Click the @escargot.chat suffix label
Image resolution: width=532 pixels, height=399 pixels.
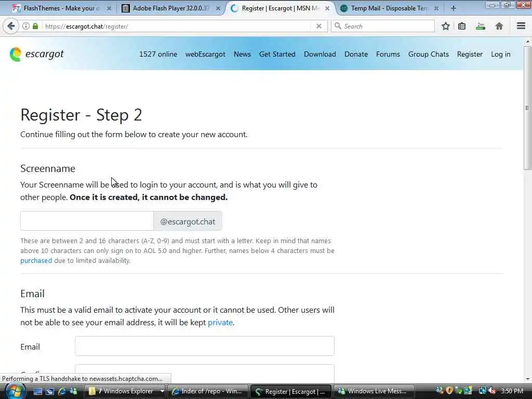click(x=188, y=221)
